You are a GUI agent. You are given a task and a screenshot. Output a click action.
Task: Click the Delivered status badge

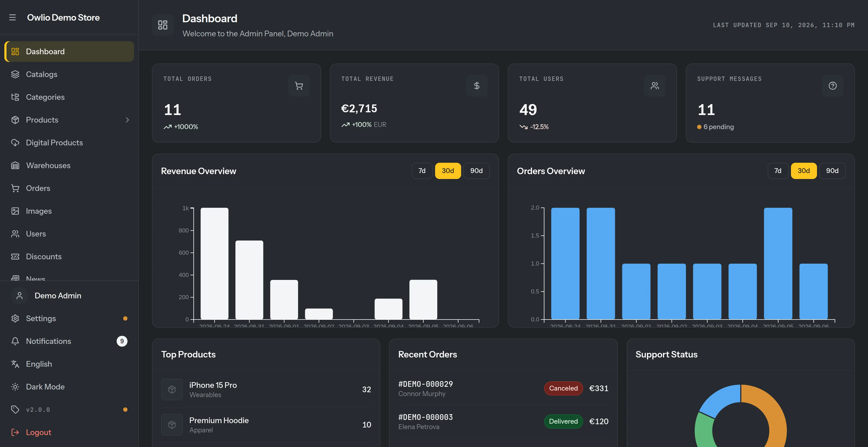[563, 422]
